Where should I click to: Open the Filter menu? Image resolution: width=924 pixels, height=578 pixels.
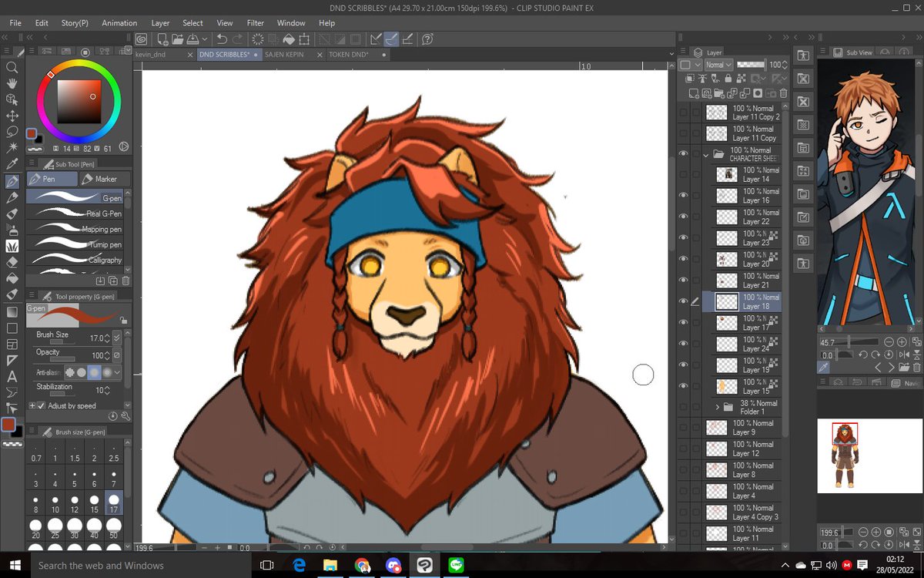coord(255,23)
